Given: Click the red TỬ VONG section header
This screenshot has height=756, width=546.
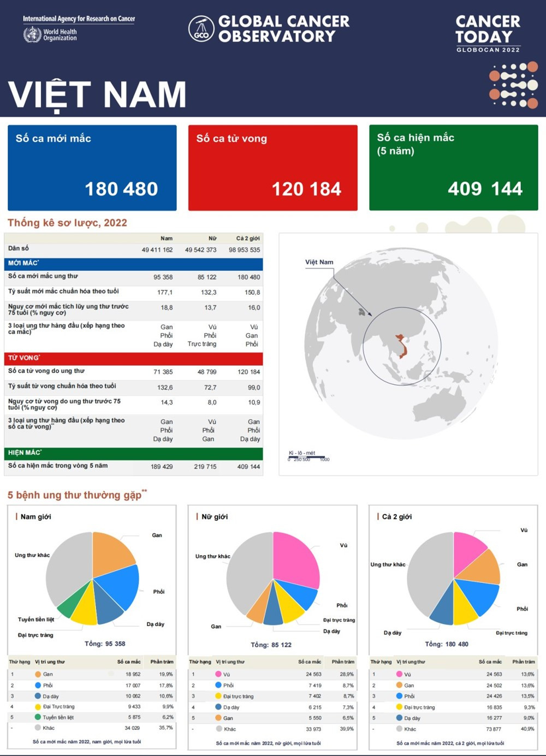Looking at the screenshot, I should [134, 358].
